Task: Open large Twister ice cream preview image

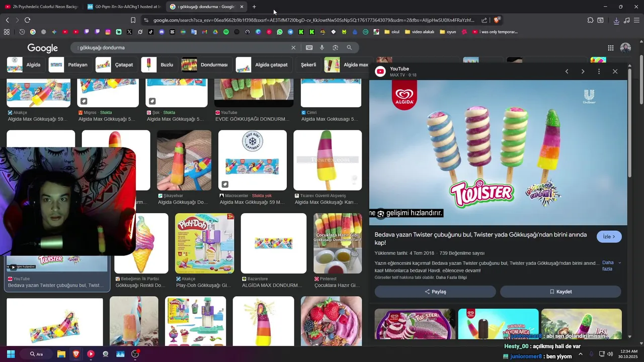Action: tap(498, 153)
